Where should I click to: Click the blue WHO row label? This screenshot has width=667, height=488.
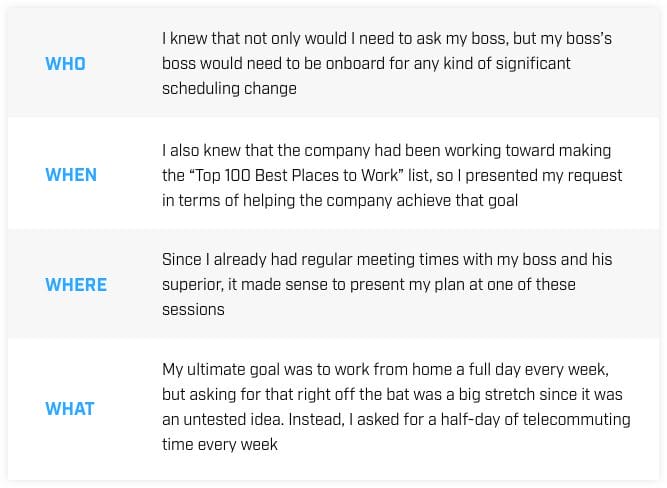tap(65, 64)
